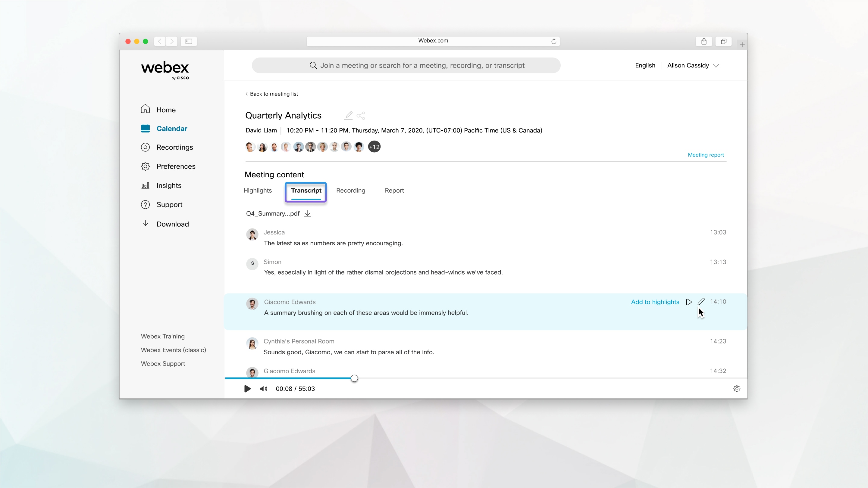Download the Q4_Summary pdf file
This screenshot has height=488, width=868.
(308, 213)
